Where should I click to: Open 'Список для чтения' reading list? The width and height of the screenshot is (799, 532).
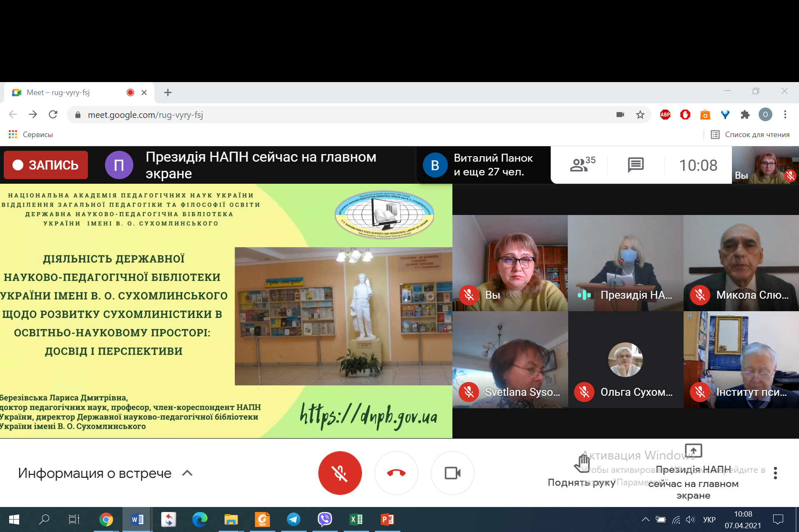(x=750, y=135)
